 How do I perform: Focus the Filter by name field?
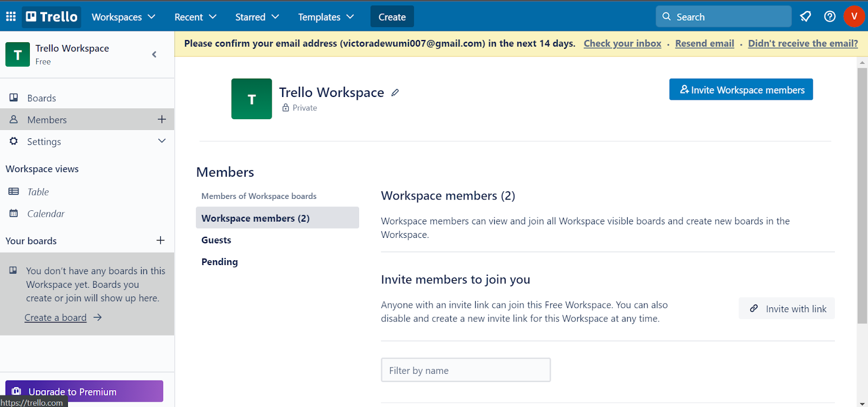466,370
